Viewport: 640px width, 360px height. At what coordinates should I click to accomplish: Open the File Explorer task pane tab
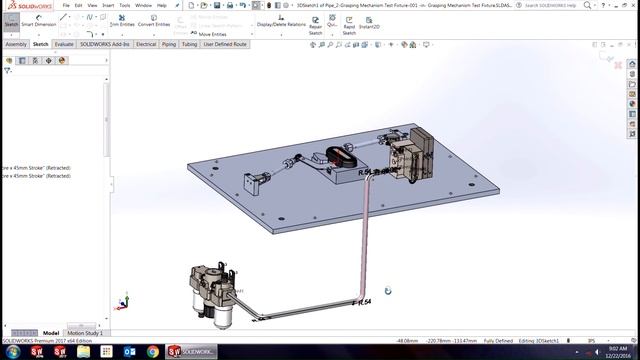coord(632,84)
